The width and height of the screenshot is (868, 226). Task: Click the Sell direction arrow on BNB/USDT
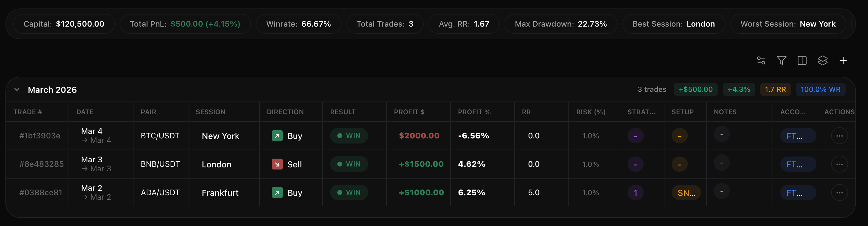277,164
